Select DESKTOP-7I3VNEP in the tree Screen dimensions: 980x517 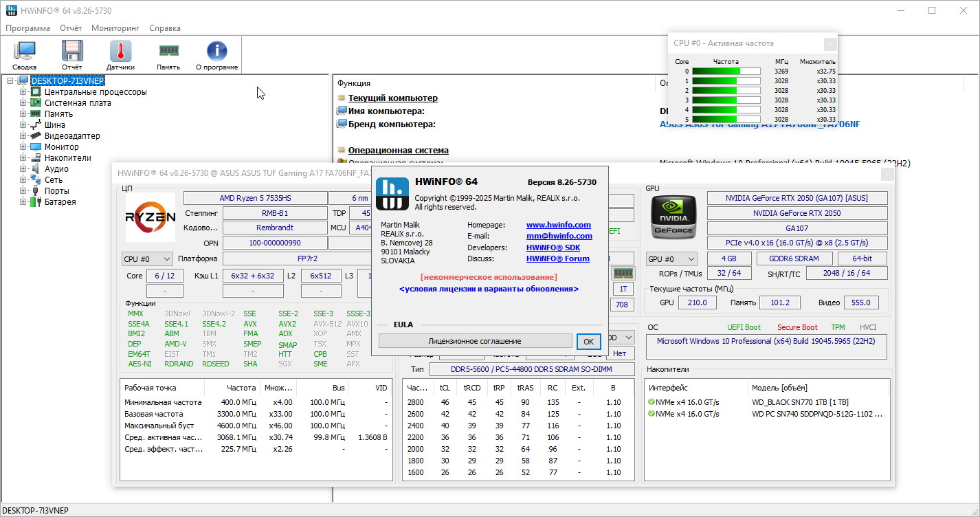click(68, 81)
